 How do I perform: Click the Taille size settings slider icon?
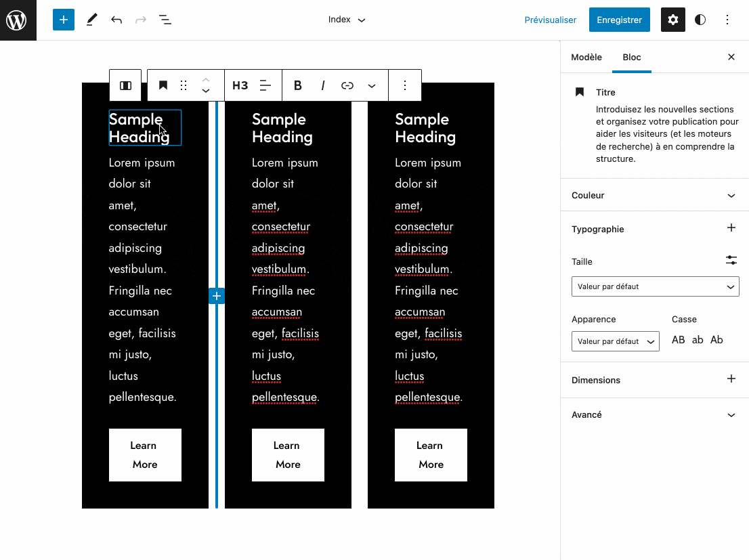tap(731, 260)
